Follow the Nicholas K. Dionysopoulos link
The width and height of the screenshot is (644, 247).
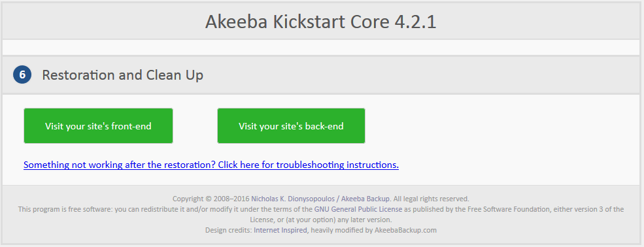click(293, 199)
